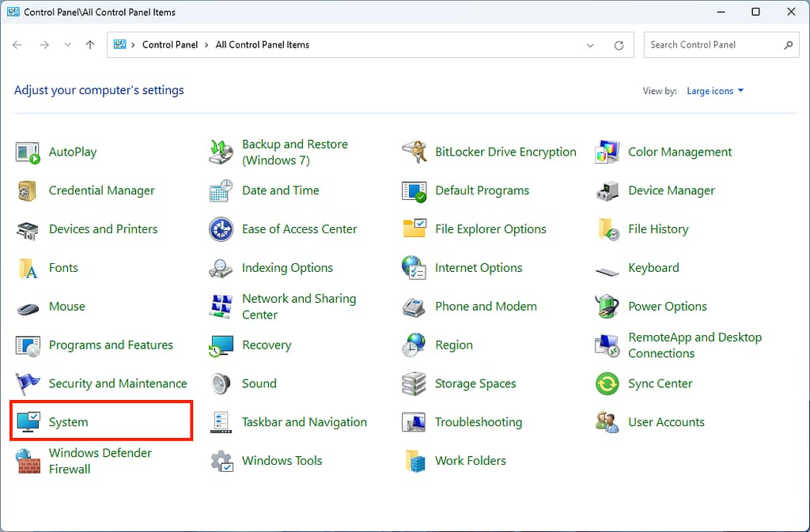Viewport: 810px width, 532px height.
Task: Open Storage Spaces
Action: [x=475, y=383]
